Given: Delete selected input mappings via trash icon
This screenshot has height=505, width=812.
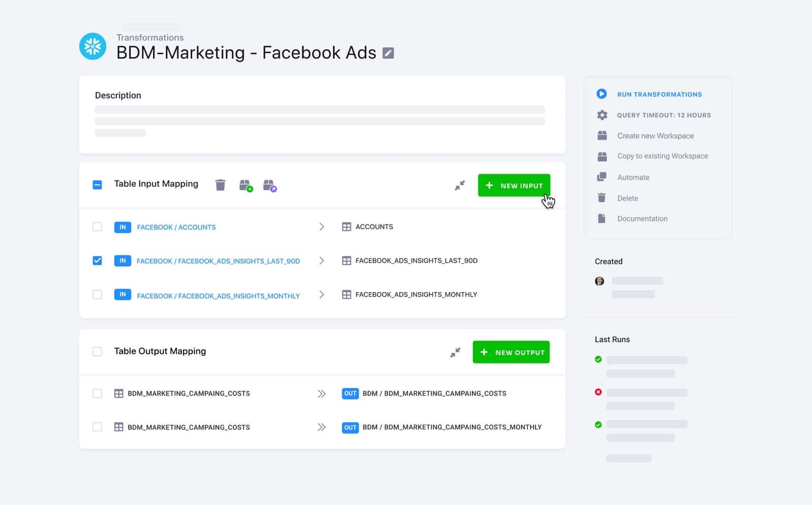Looking at the screenshot, I should tap(220, 185).
